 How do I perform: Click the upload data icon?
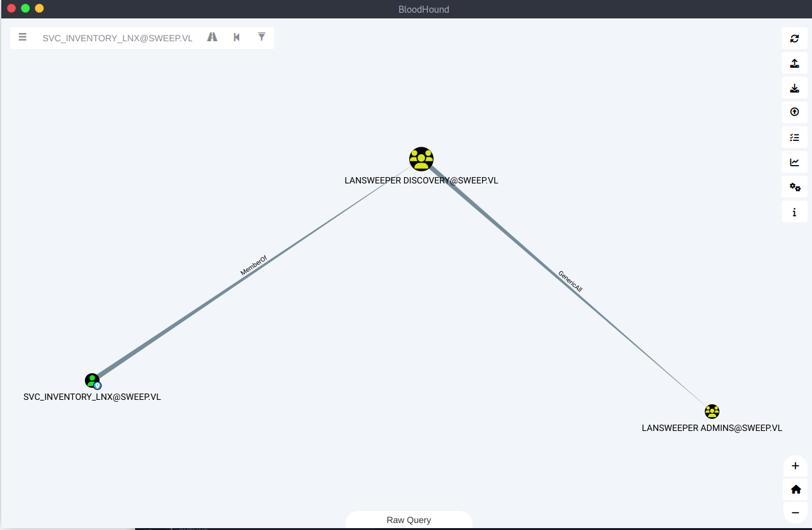pos(794,112)
